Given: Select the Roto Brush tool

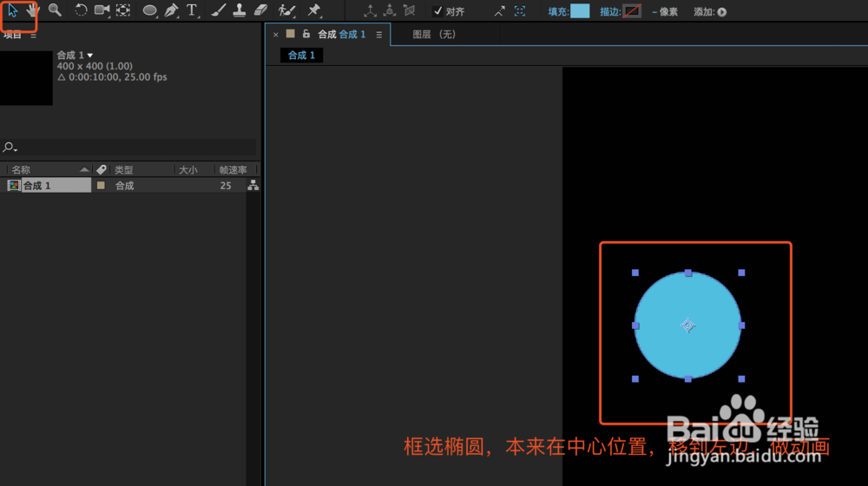Looking at the screenshot, I should (x=286, y=10).
